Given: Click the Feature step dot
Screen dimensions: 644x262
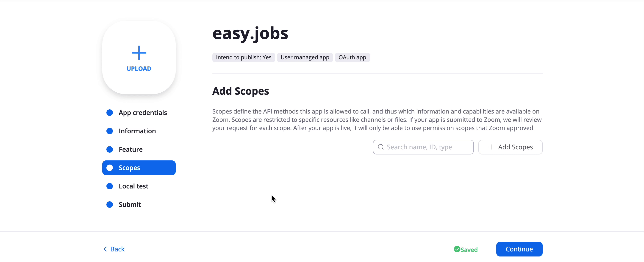Looking at the screenshot, I should tap(109, 149).
